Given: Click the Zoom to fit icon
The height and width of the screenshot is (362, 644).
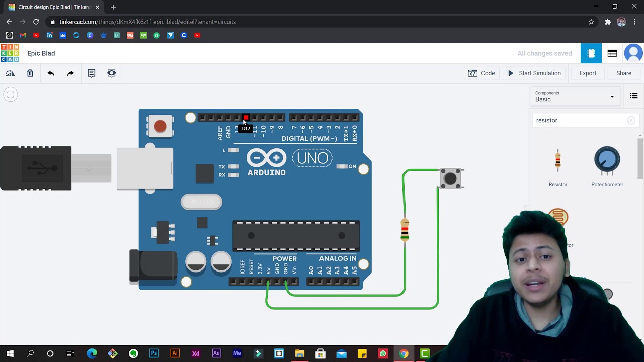Looking at the screenshot, I should pos(10,94).
